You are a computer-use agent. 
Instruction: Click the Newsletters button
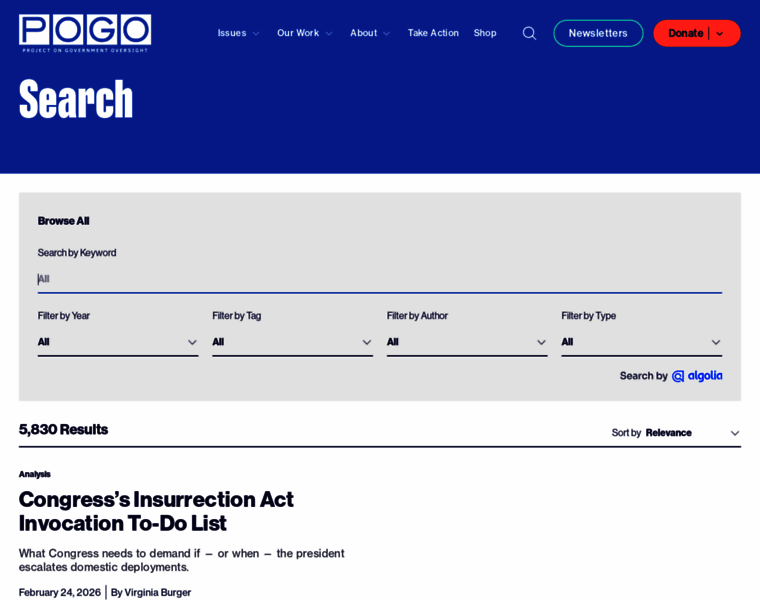[598, 33]
